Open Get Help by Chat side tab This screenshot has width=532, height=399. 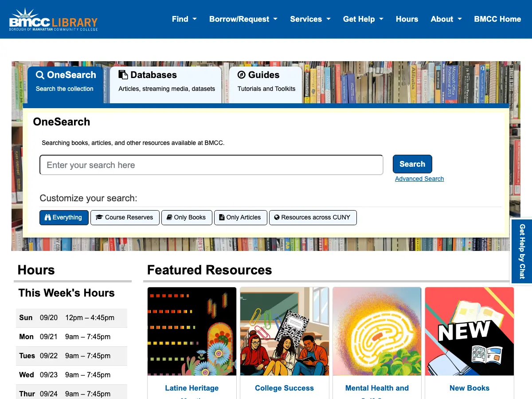[522, 251]
